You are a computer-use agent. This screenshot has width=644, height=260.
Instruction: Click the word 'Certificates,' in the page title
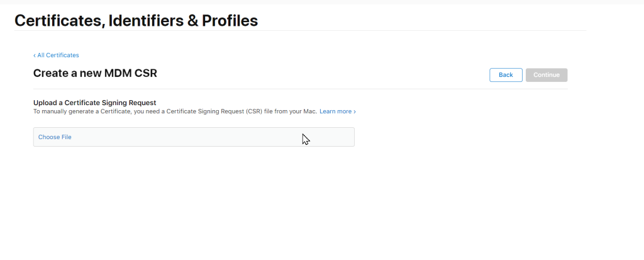click(x=59, y=21)
